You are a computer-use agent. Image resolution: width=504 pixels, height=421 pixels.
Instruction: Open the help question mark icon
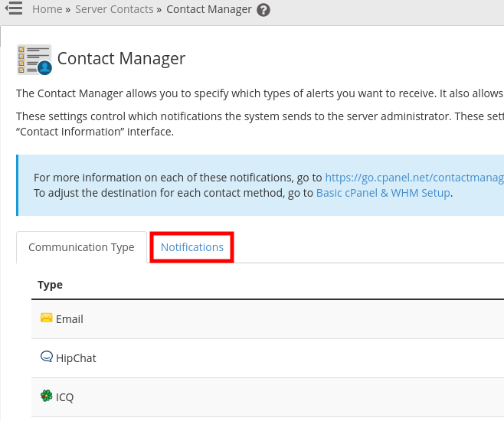(x=263, y=10)
